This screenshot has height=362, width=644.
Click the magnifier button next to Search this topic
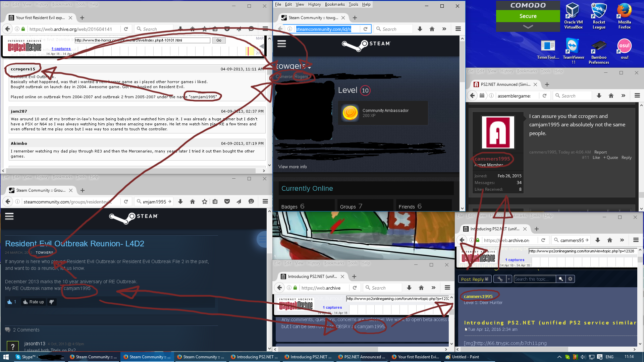[560, 279]
